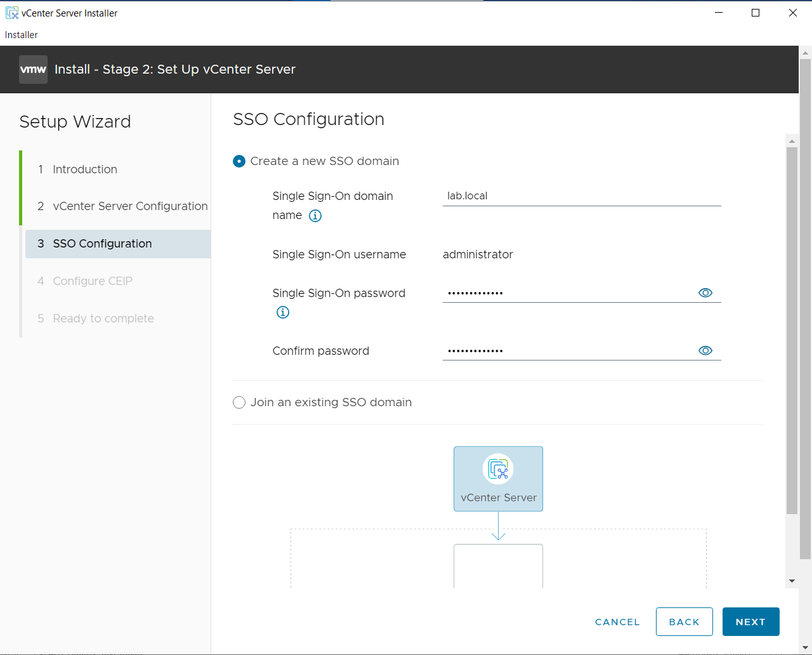Click the NEXT button
Viewport: 812px width, 655px height.
[x=750, y=621]
